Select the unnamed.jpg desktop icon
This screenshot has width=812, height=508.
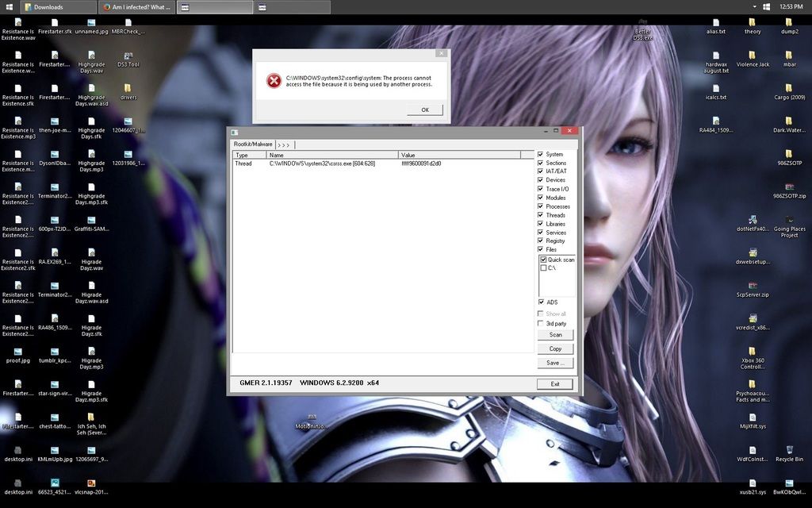tap(91, 26)
